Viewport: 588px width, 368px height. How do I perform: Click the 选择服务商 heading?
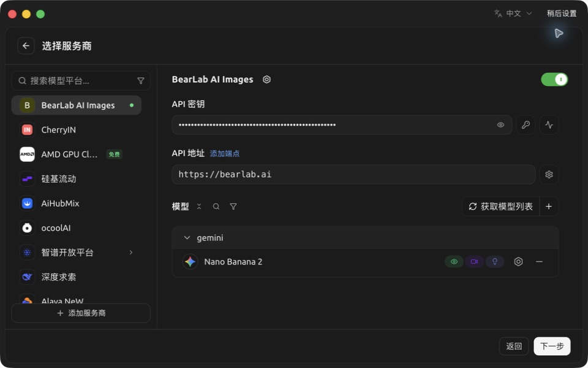pyautogui.click(x=67, y=46)
